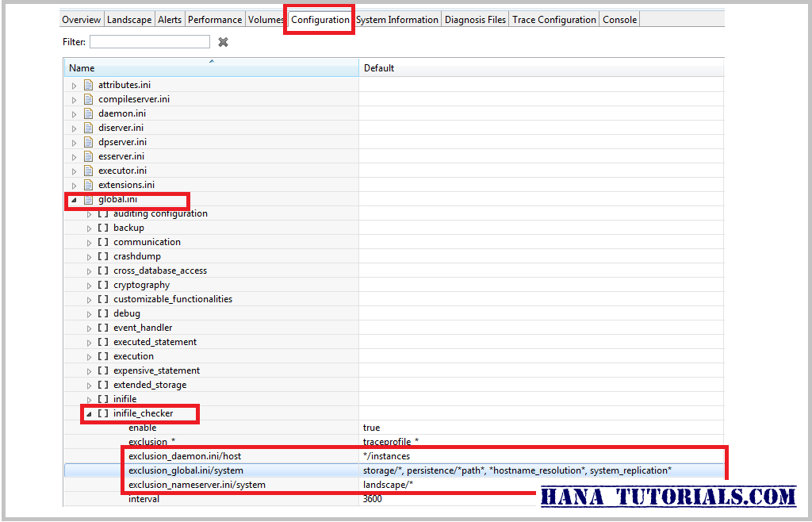Expand the crashdump subsection

(89, 256)
